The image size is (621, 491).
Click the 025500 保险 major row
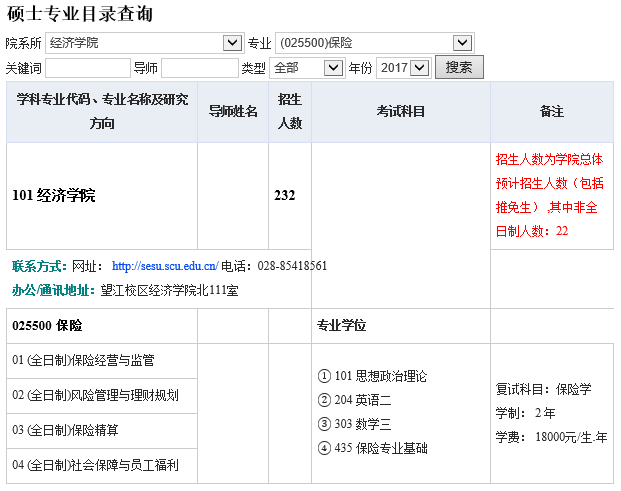tap(47, 326)
